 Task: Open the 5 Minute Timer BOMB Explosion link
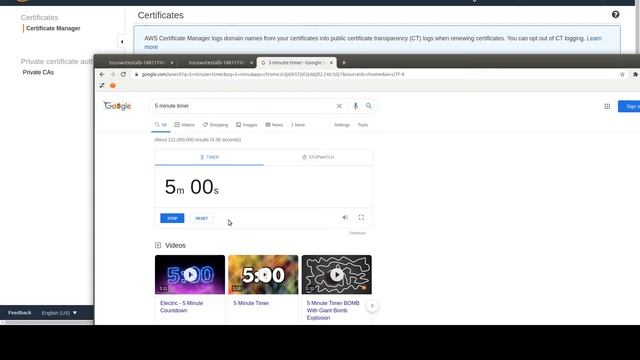[x=333, y=310]
